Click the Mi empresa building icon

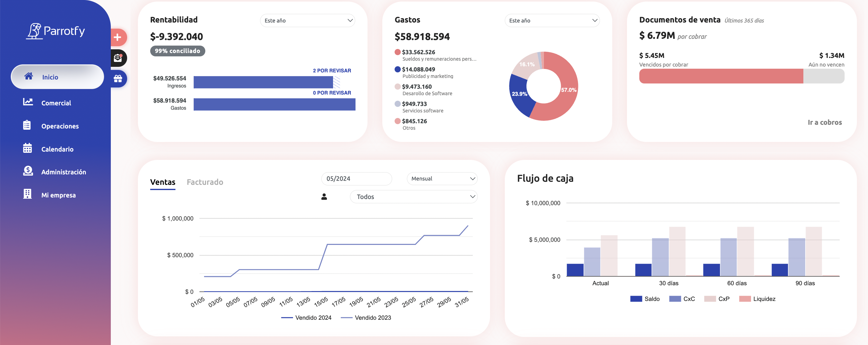(27, 194)
